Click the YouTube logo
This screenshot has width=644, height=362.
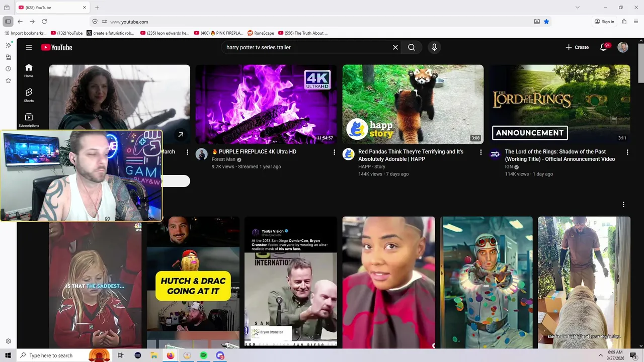pyautogui.click(x=56, y=47)
